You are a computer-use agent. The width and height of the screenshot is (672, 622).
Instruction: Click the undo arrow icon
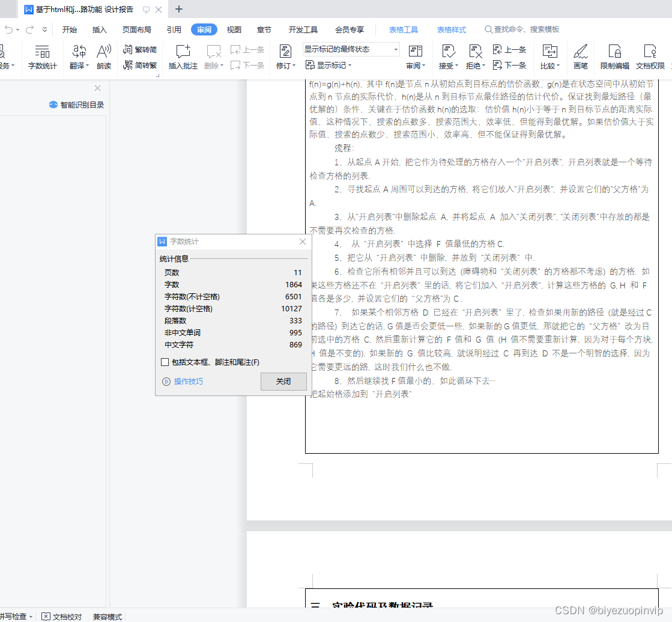8,29
